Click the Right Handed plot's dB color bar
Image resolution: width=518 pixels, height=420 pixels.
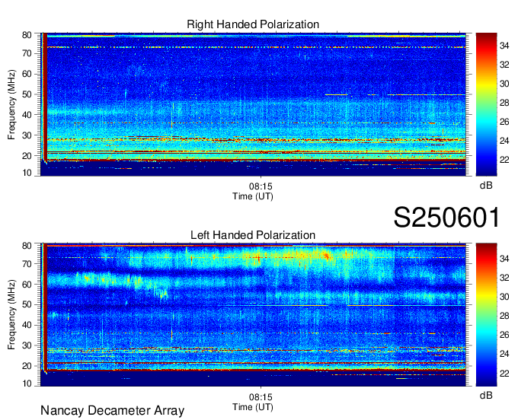pyautogui.click(x=486, y=104)
